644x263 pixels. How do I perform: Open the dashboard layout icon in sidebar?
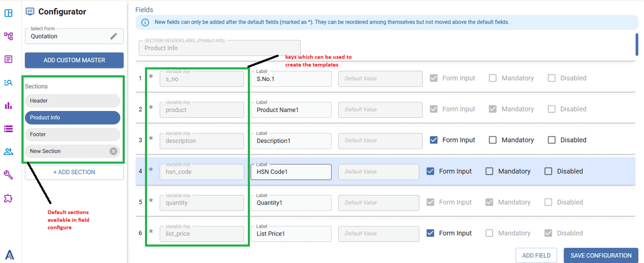[x=8, y=13]
